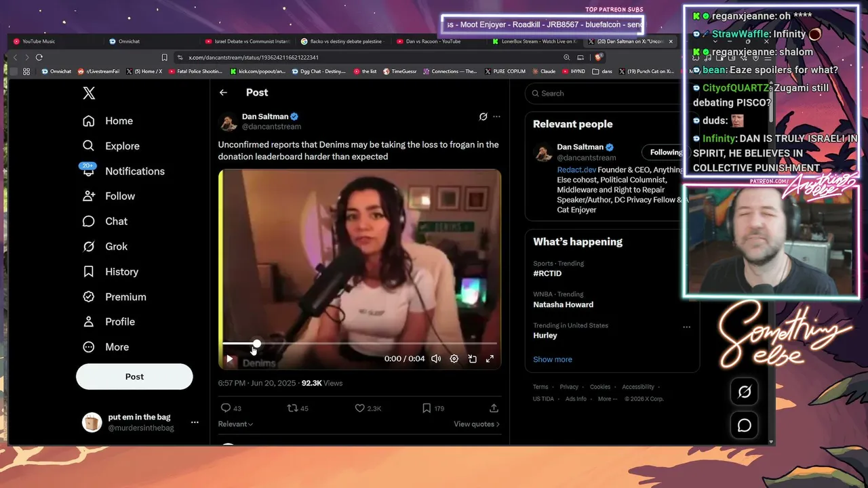Share the post via the upload icon
This screenshot has height=488, width=868.
click(494, 408)
